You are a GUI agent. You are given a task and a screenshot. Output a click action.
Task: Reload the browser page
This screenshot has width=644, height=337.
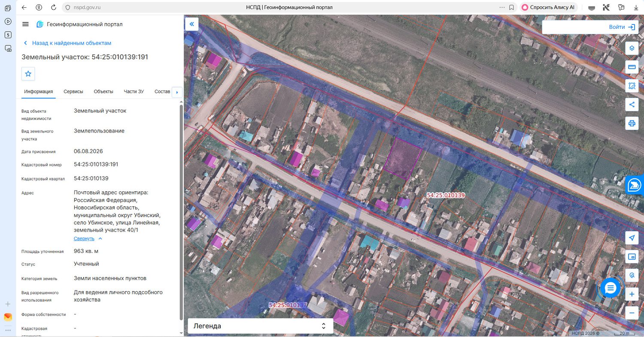point(53,7)
